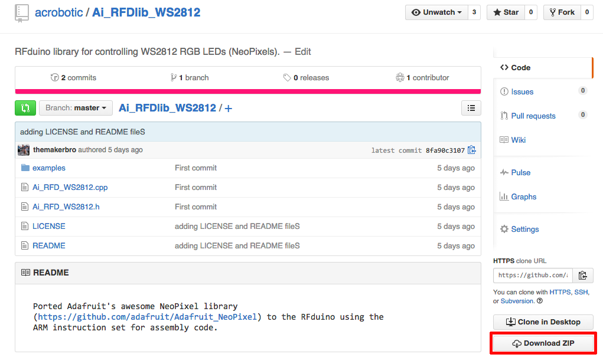Screen dimensions: 603x364
Task: Open the examples folder
Action: (49, 168)
